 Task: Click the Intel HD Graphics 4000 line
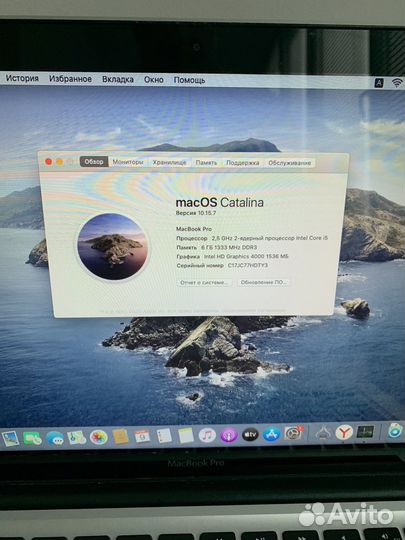click(x=232, y=257)
